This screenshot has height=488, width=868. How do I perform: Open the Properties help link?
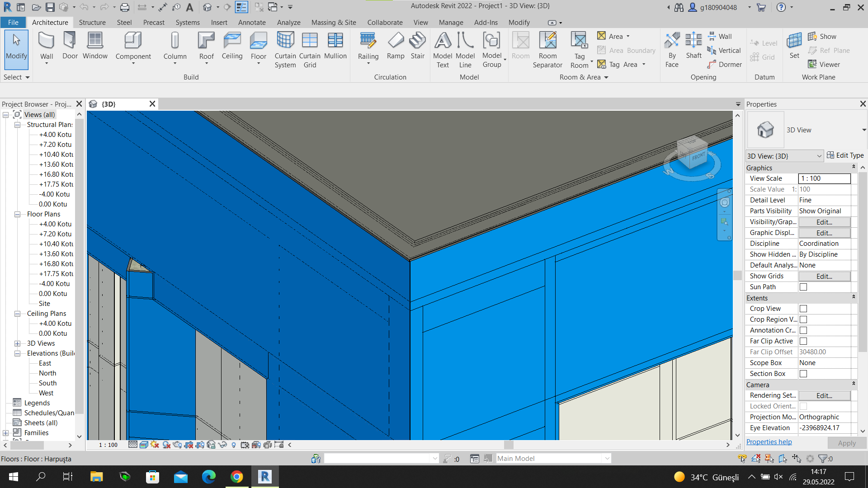769,442
